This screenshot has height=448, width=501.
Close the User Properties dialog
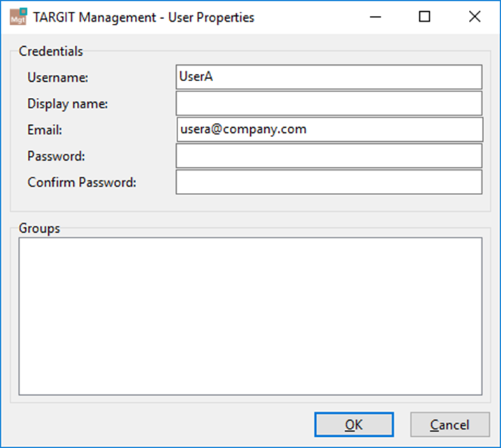click(x=474, y=17)
